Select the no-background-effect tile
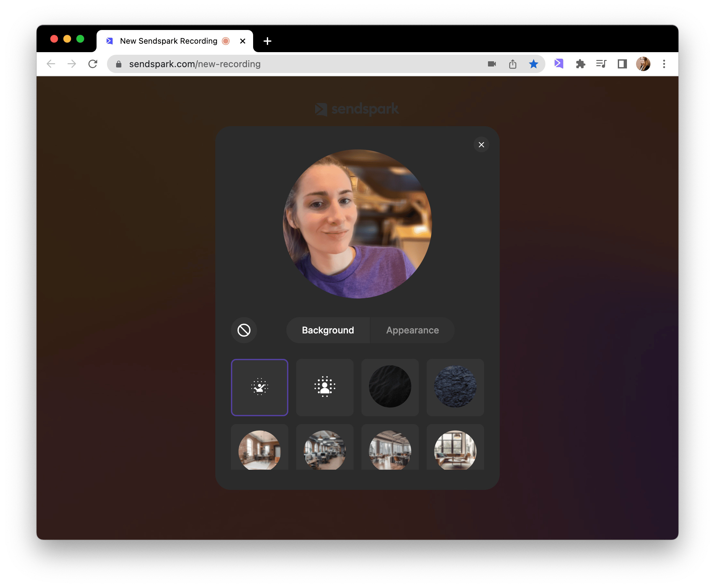The height and width of the screenshot is (588, 715). coord(259,387)
